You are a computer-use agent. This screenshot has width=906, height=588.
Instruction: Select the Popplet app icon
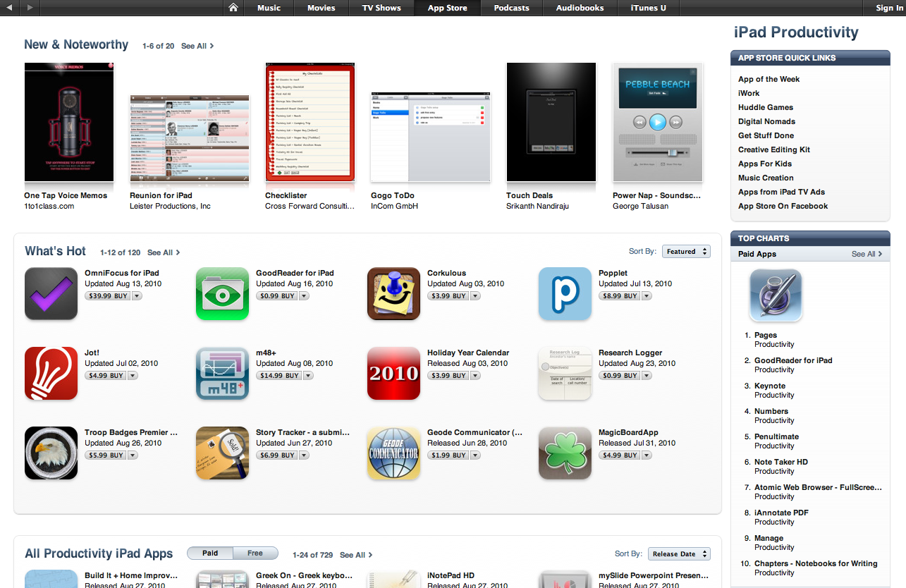point(565,293)
